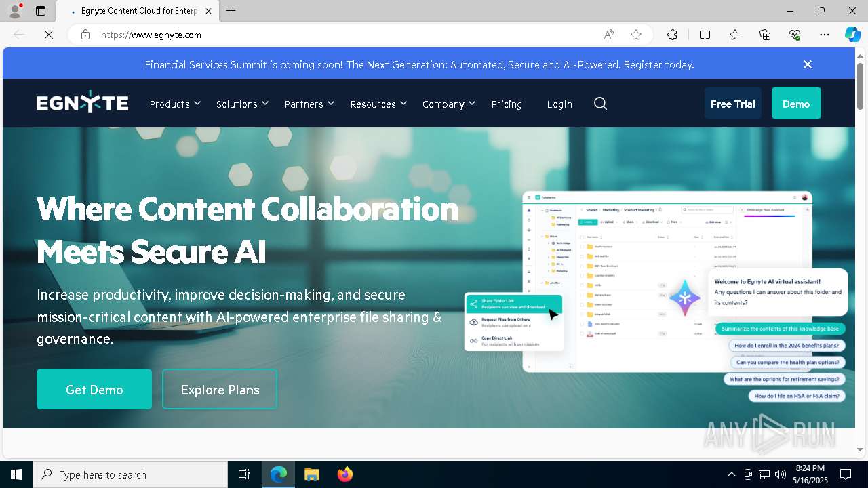The image size is (868, 488).
Task: Activate Read aloud icon
Action: tap(609, 35)
